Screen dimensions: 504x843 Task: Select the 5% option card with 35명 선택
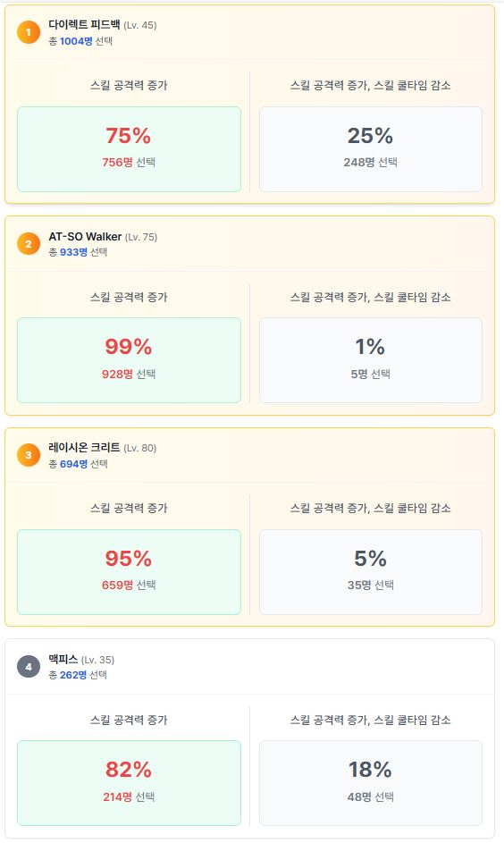click(371, 572)
